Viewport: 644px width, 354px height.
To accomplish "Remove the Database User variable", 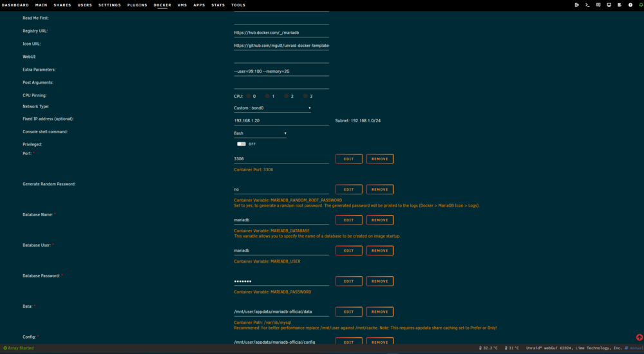I will (x=380, y=250).
